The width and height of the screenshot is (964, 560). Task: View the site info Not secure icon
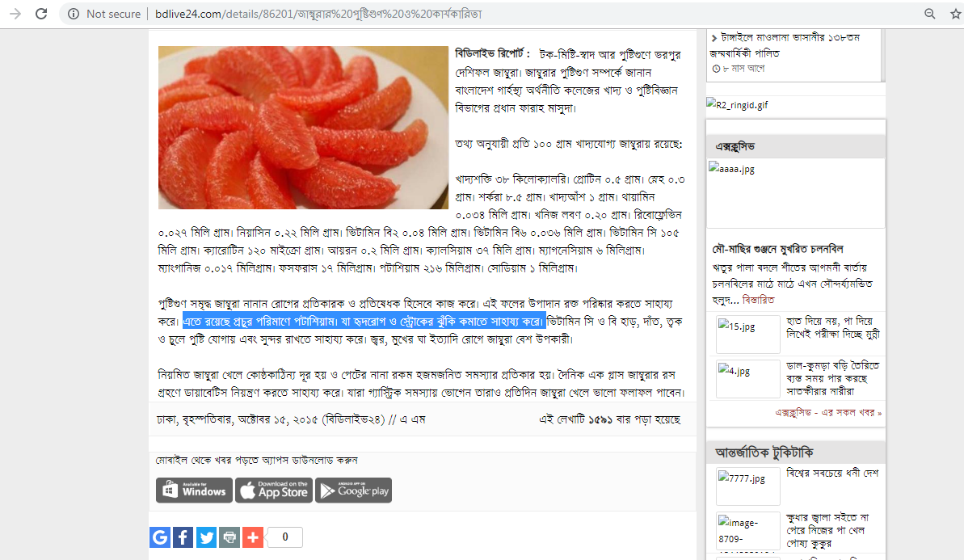tap(74, 14)
